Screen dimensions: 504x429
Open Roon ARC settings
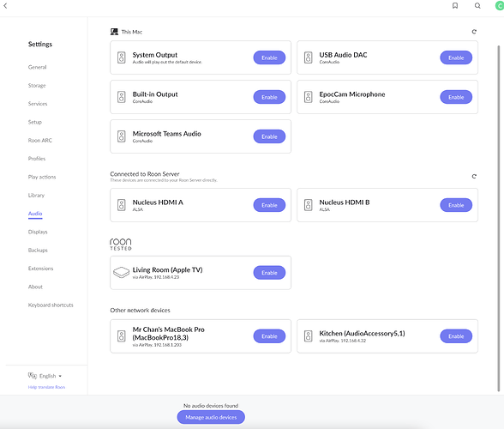[x=39, y=141]
